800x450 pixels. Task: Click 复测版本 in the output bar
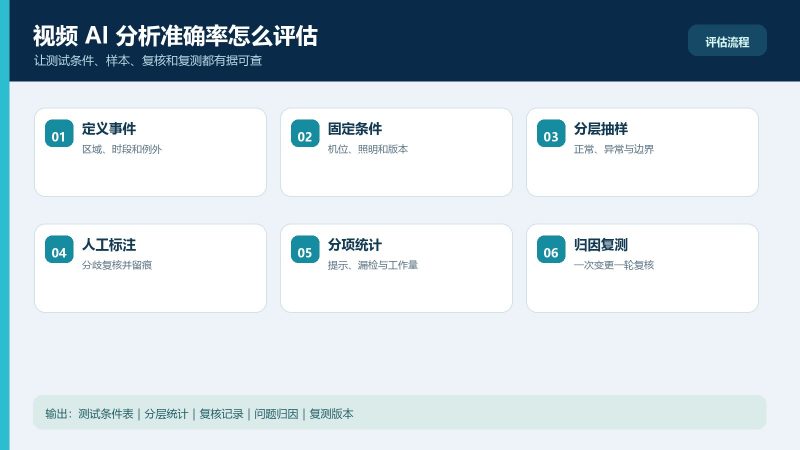332,414
